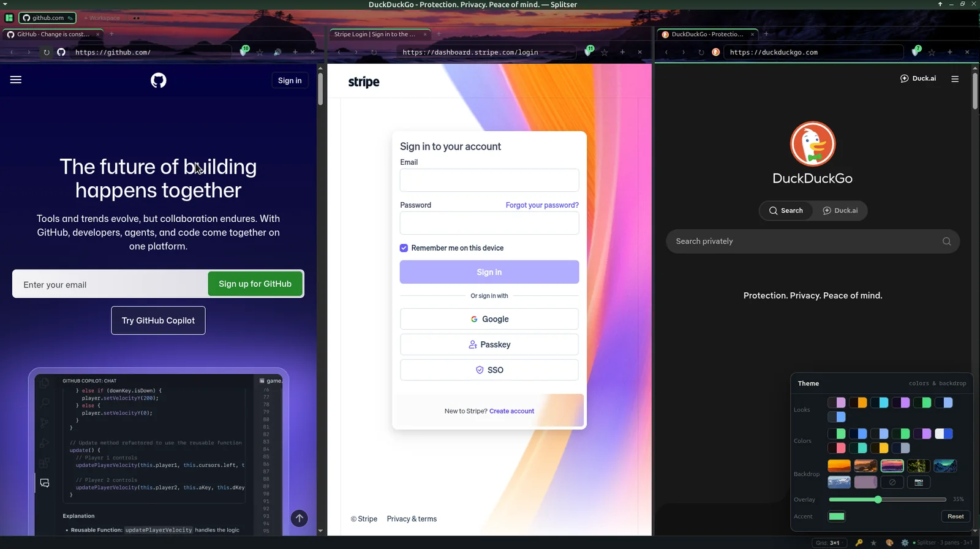Switch DuckDuckGo toggle to Search mode
980x549 pixels.
pyautogui.click(x=786, y=211)
